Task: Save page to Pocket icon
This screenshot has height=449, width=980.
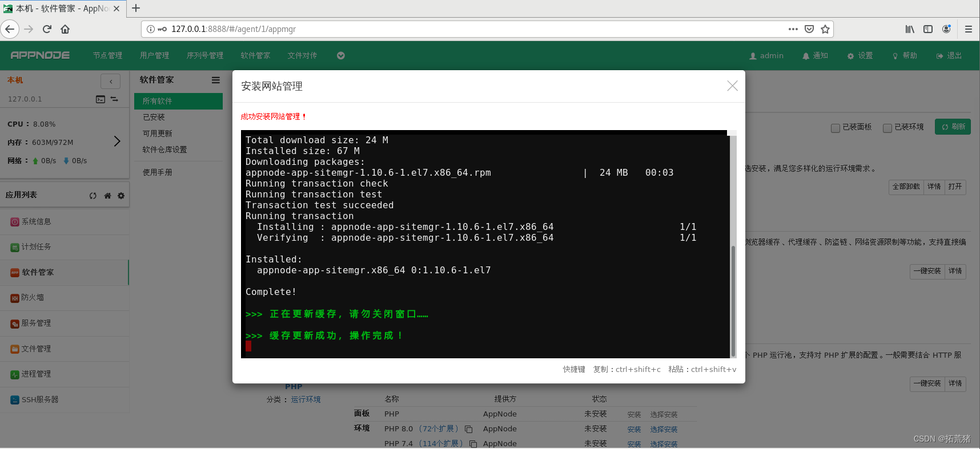Action: point(809,29)
